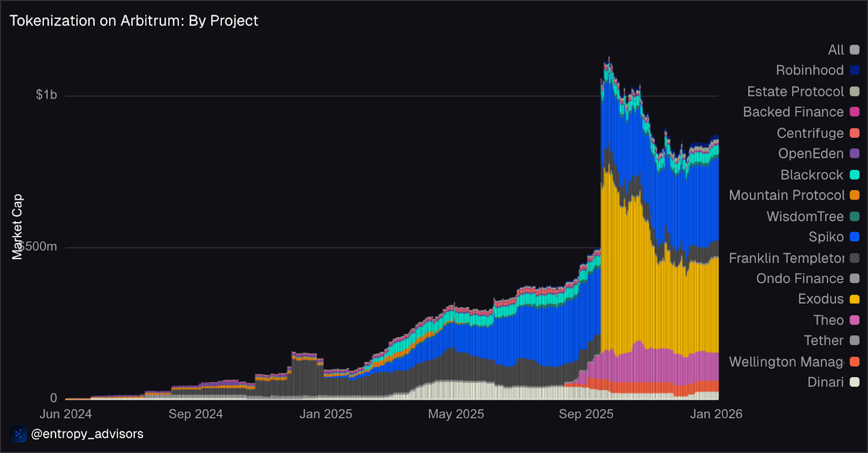Hide the Estate Protocol series swatch

click(854, 91)
